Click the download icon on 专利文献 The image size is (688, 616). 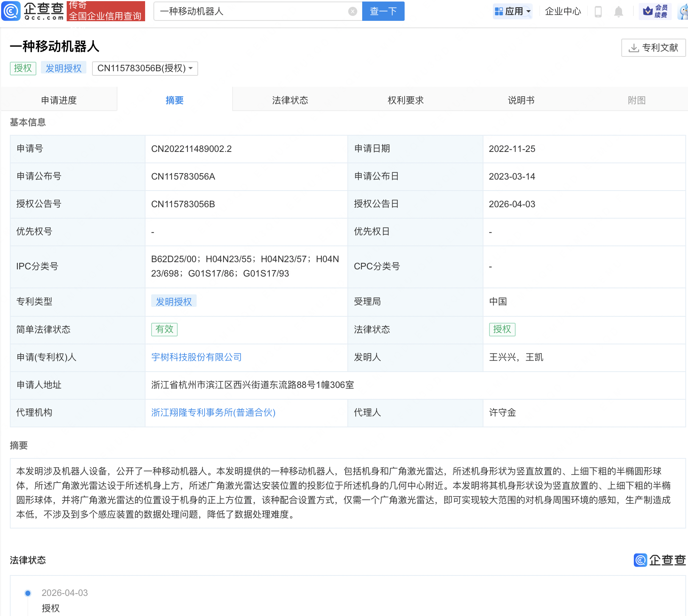634,47
